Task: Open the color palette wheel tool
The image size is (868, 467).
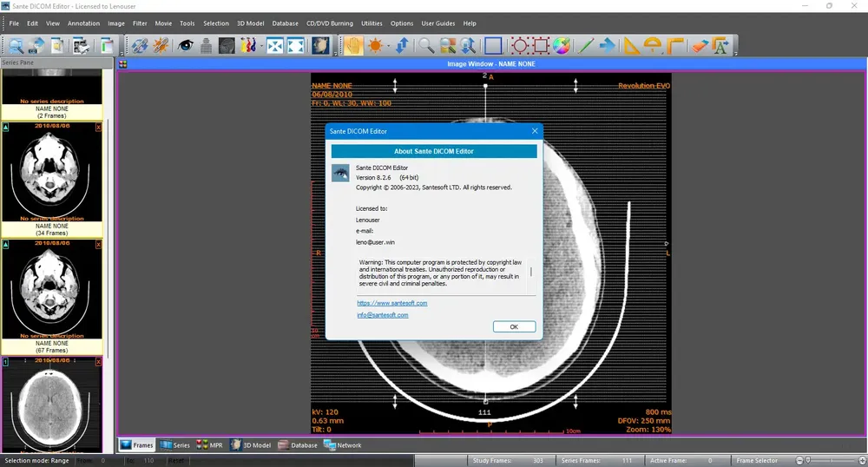Action: point(562,46)
